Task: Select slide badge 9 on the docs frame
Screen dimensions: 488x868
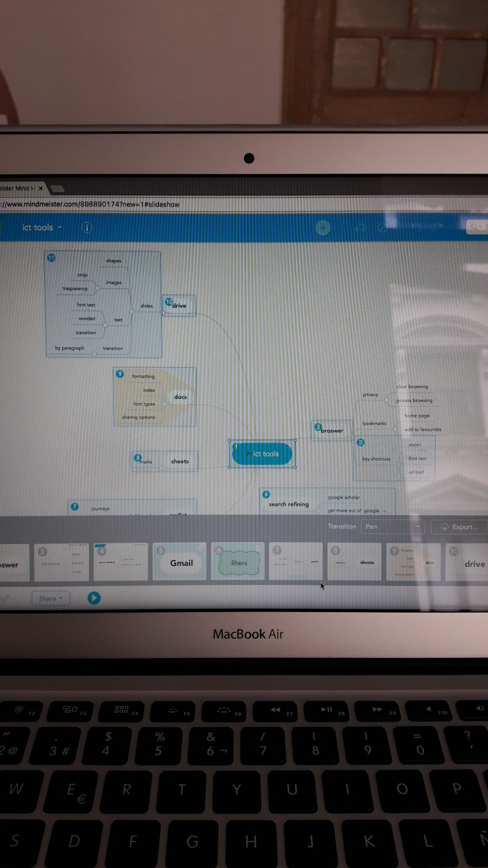Action: click(120, 374)
